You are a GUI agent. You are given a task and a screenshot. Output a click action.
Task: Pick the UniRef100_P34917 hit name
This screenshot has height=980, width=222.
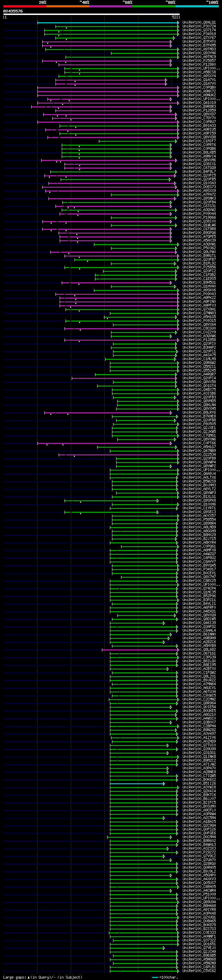pyautogui.click(x=199, y=569)
